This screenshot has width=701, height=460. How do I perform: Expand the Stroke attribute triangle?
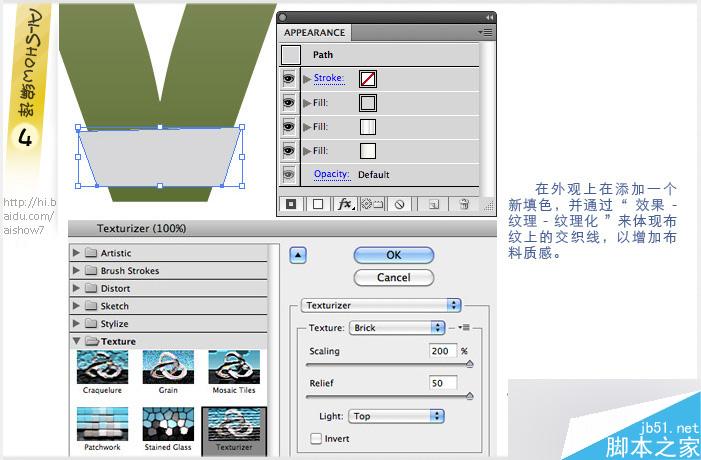click(x=307, y=79)
